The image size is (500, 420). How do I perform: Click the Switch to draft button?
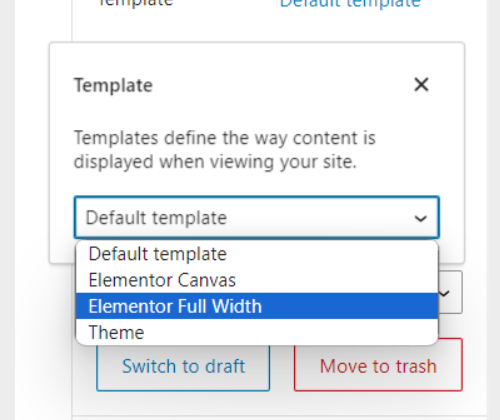183,366
